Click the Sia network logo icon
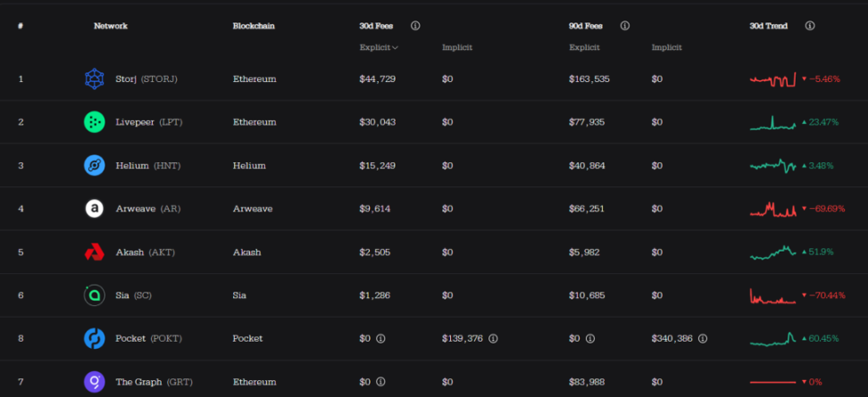 point(95,295)
